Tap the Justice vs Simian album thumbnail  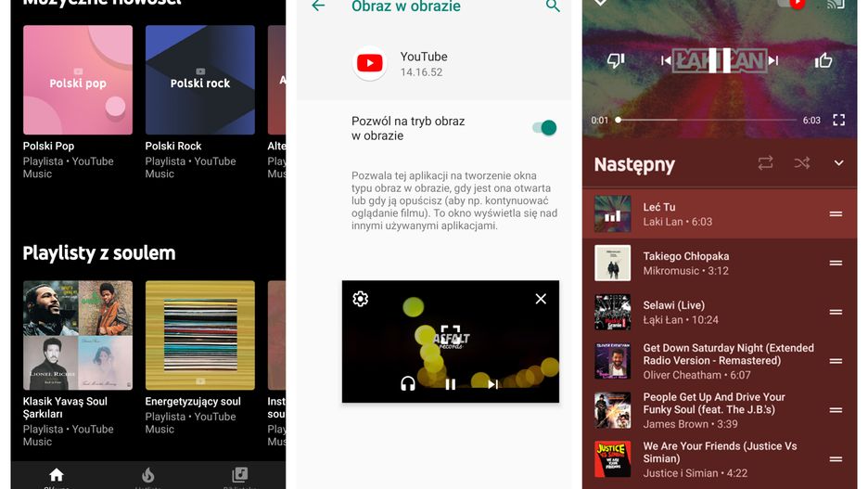pyautogui.click(x=612, y=459)
